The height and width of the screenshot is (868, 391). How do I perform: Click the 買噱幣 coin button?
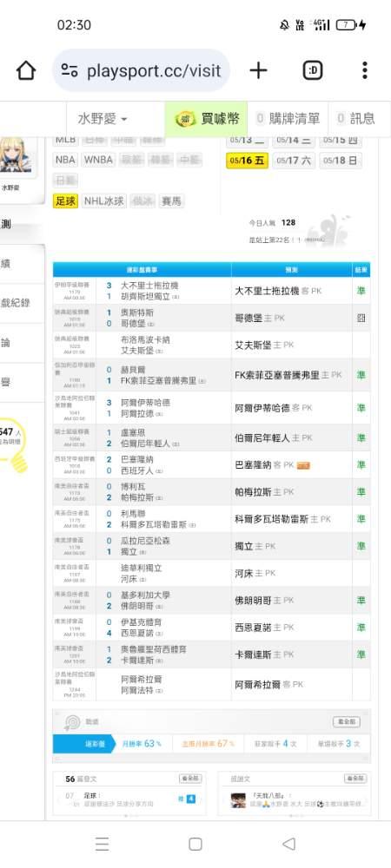(x=207, y=118)
